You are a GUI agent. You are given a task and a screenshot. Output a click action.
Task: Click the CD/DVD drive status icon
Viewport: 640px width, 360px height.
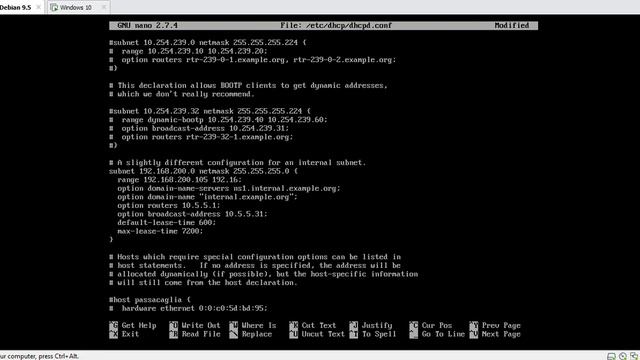(622, 356)
